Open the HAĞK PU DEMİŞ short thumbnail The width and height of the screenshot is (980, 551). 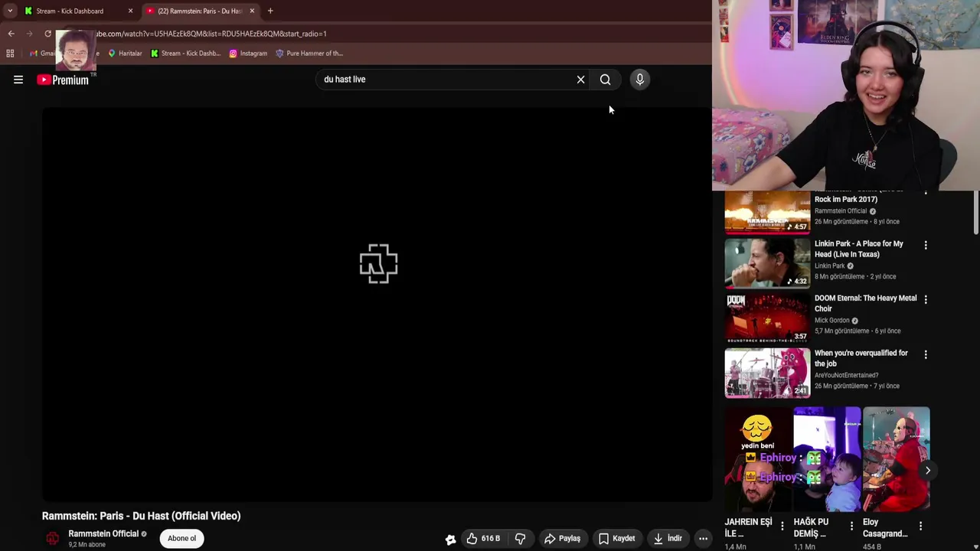[828, 459]
